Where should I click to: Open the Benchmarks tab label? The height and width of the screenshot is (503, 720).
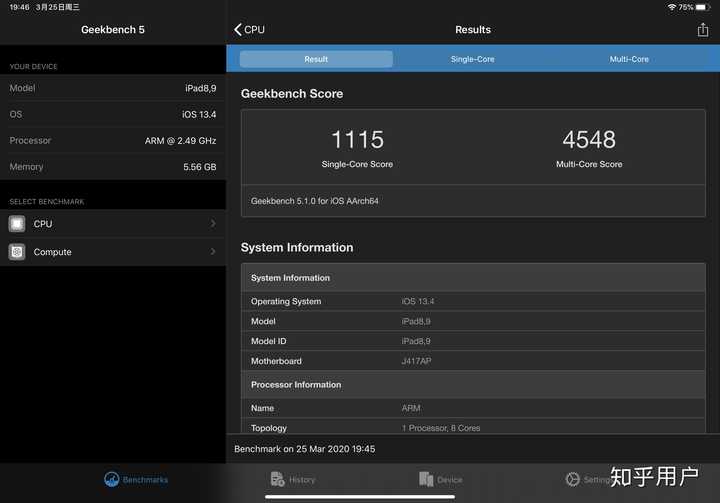145,480
